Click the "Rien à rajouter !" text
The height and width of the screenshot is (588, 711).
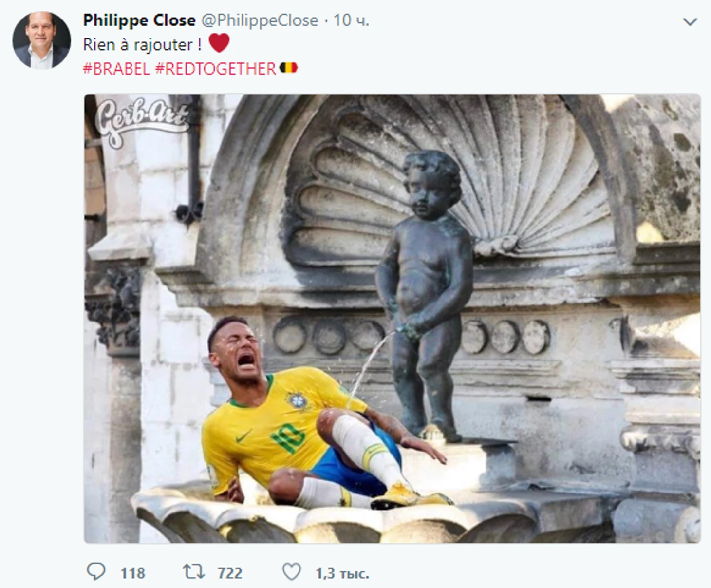142,45
